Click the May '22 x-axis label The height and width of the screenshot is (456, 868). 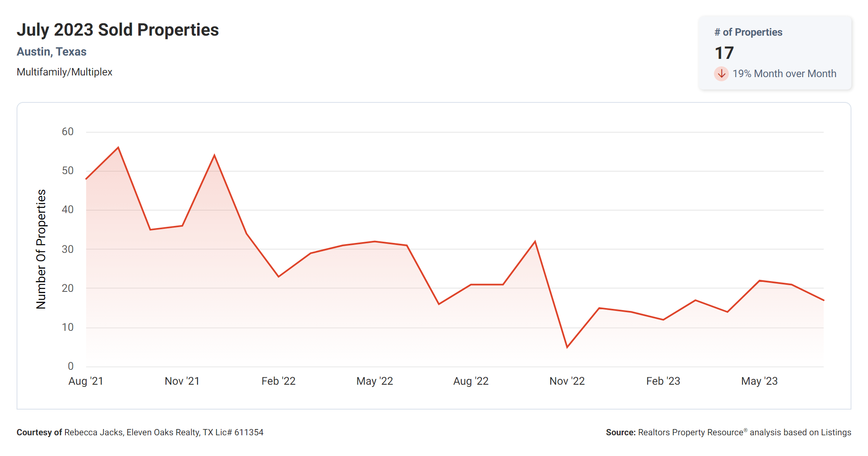(374, 381)
